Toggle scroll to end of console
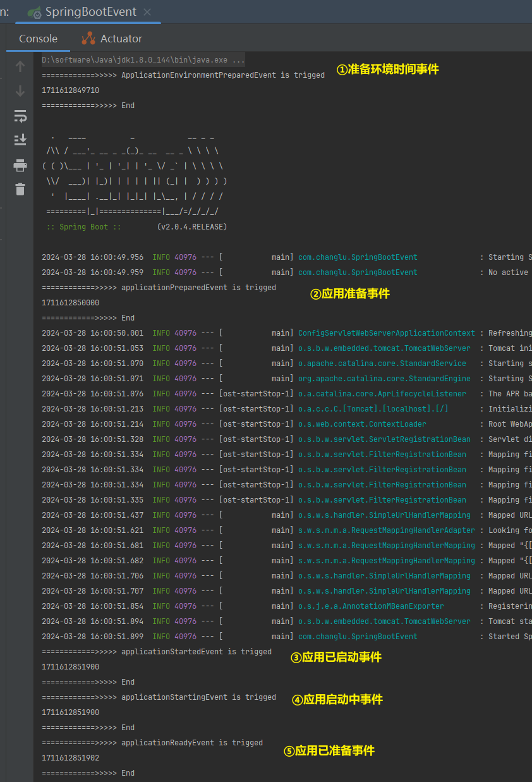Viewport: 532px width, 782px height. (20, 140)
